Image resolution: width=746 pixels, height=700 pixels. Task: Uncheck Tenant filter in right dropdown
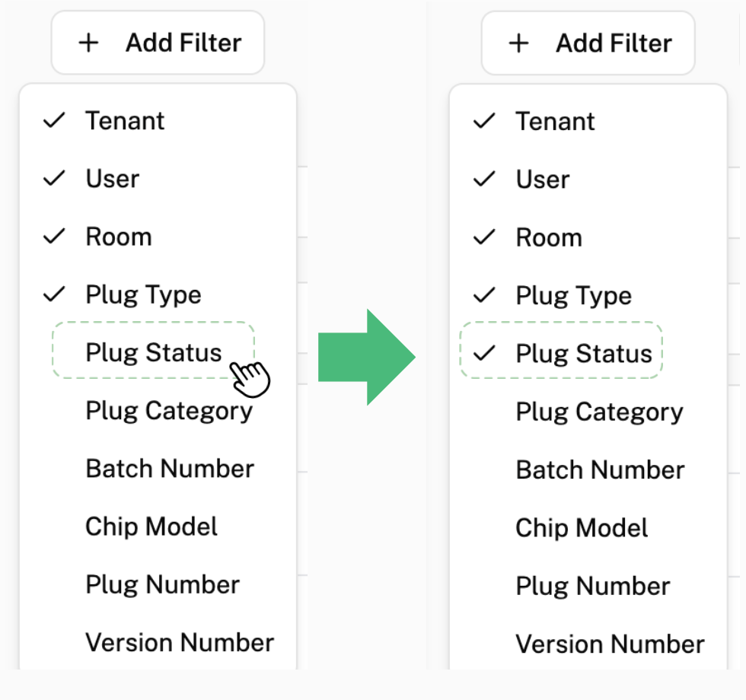point(555,122)
